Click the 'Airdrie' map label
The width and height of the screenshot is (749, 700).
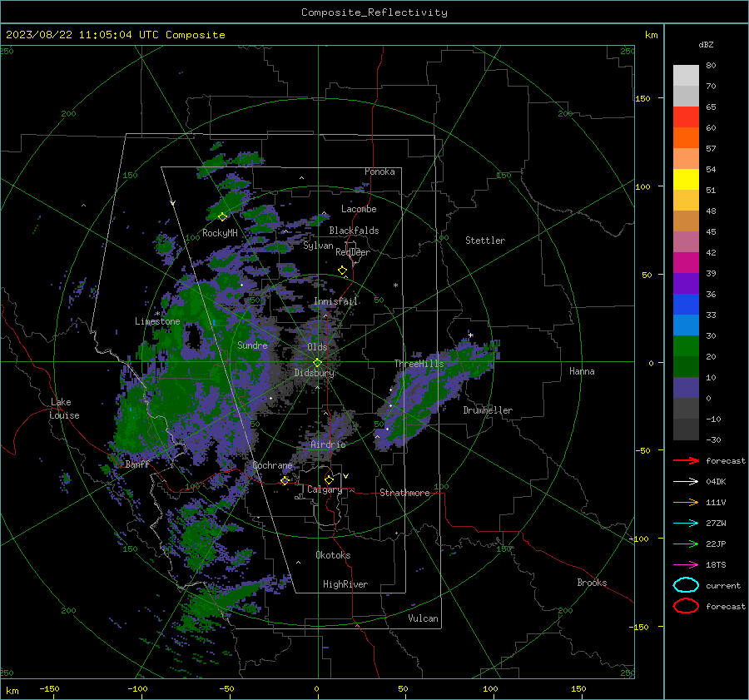point(328,444)
